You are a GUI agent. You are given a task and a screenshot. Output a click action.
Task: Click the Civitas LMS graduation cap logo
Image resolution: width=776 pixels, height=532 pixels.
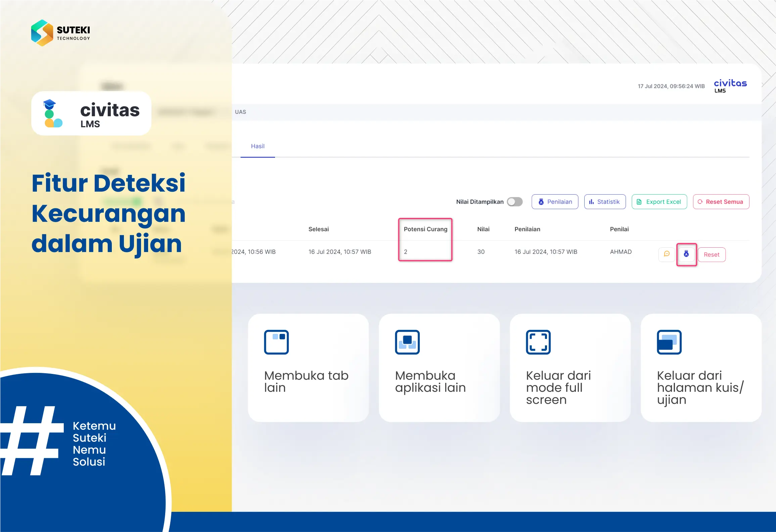pyautogui.click(x=53, y=113)
